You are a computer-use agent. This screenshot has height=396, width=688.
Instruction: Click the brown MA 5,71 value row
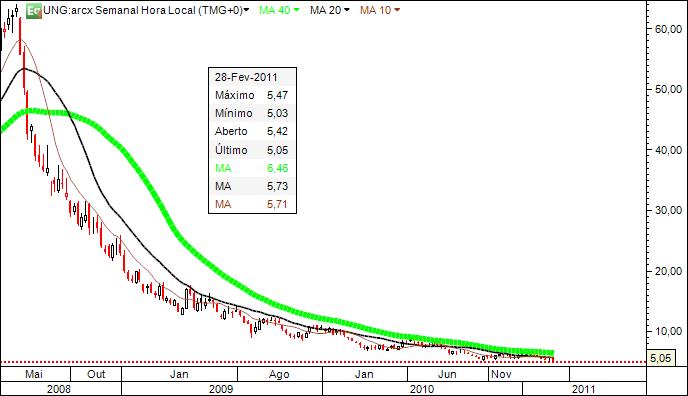click(252, 204)
